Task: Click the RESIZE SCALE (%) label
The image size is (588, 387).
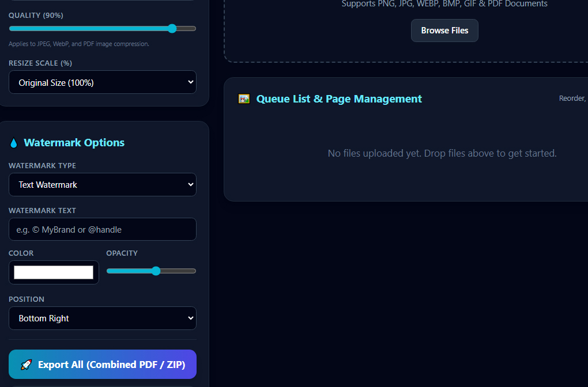Action: click(x=40, y=63)
